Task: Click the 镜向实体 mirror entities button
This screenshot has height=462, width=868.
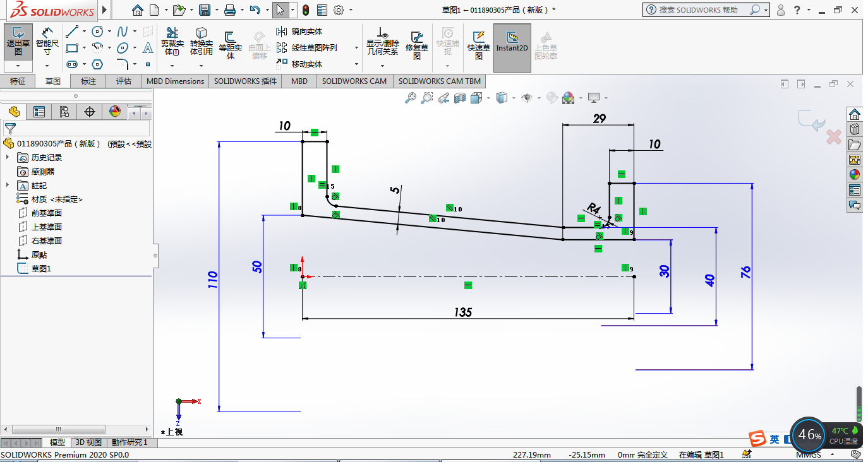Action: pyautogui.click(x=300, y=32)
